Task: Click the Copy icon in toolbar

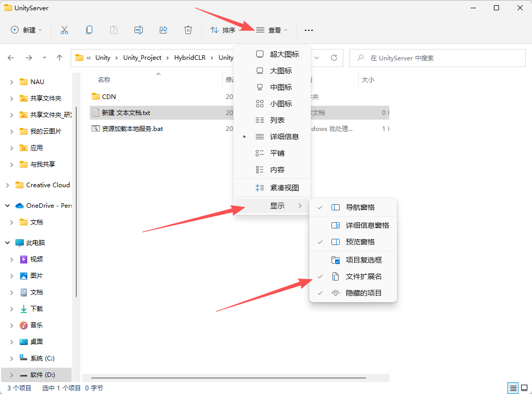Action: pyautogui.click(x=89, y=30)
